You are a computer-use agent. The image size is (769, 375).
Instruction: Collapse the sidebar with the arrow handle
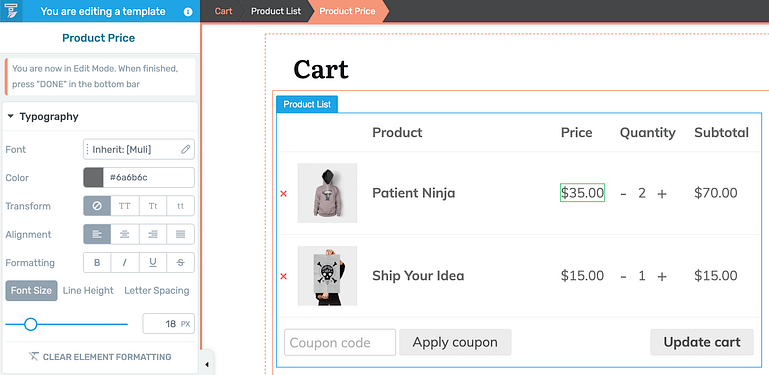point(206,364)
